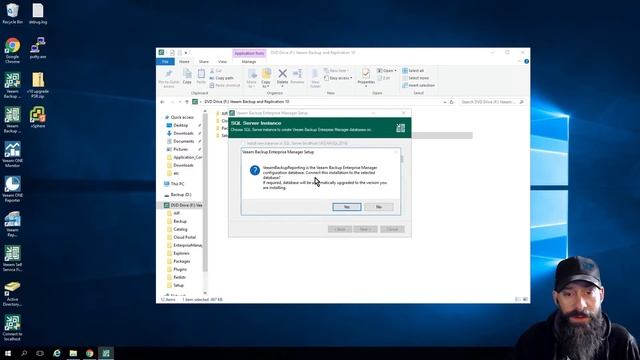
Task: Switch to the Manage ribbon tab
Action: point(249,62)
